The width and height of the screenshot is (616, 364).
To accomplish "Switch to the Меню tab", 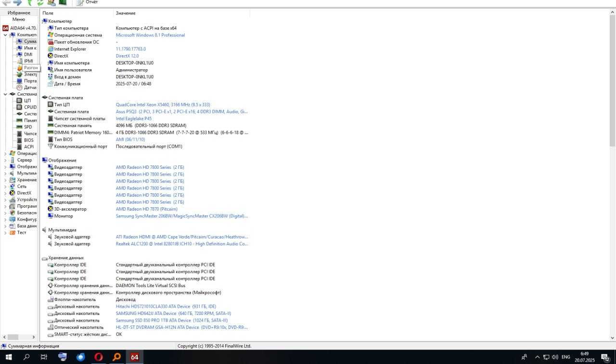I will pyautogui.click(x=19, y=19).
